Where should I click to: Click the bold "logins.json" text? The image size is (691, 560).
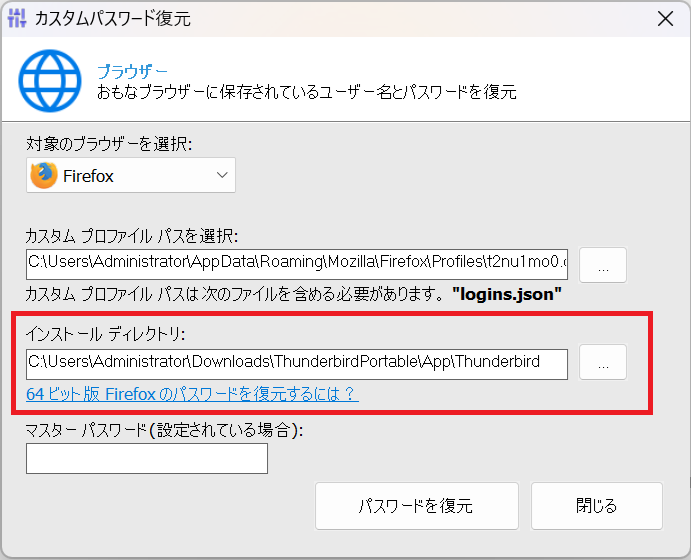tap(507, 294)
